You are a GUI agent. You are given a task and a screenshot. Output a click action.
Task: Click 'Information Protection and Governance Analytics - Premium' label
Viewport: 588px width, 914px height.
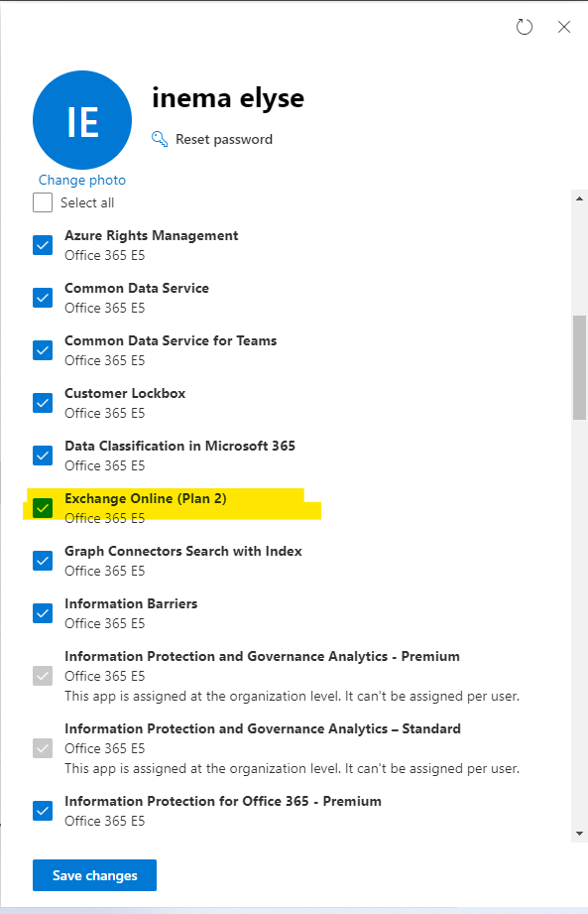tap(262, 656)
